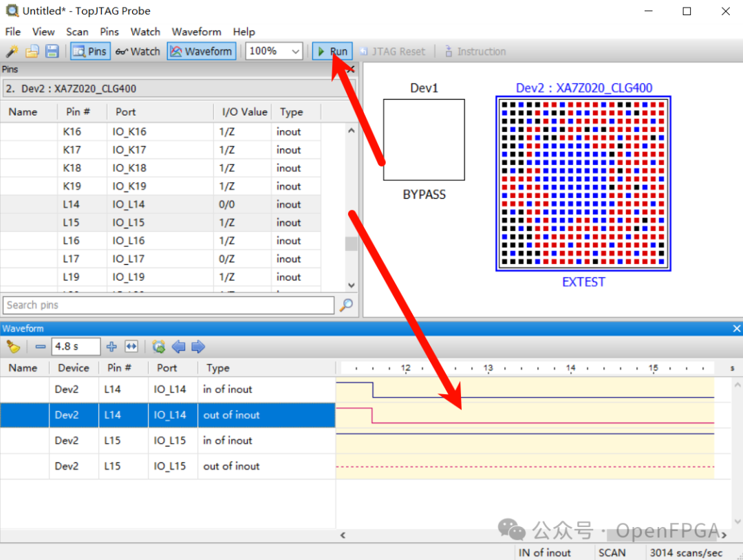Click the Pins list scrollbar thumb
Image resolution: width=743 pixels, height=560 pixels.
(351, 244)
